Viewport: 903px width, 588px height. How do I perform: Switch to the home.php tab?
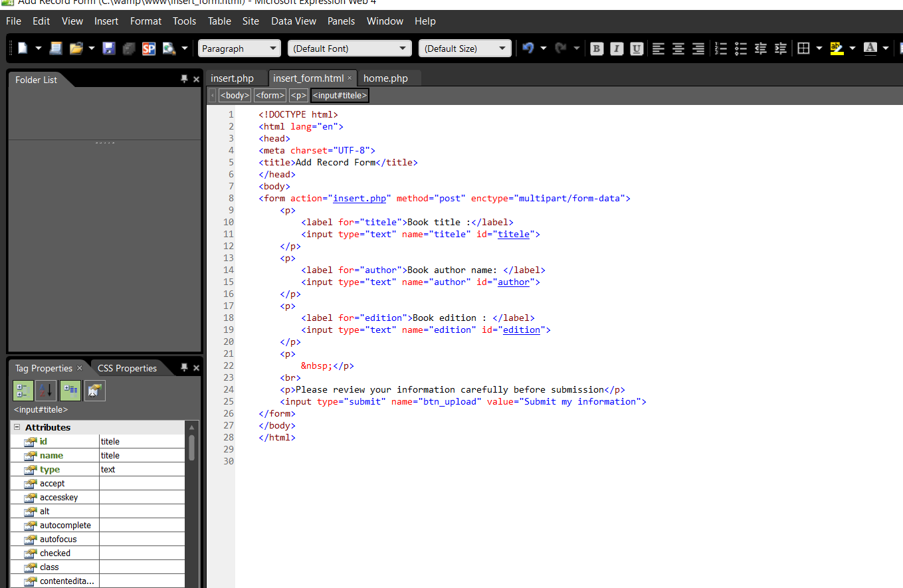tap(385, 78)
